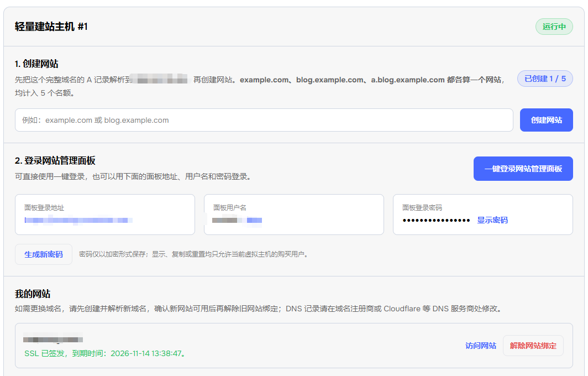588x376 pixels.
Task: Click the password encryption note text
Action: (194, 254)
